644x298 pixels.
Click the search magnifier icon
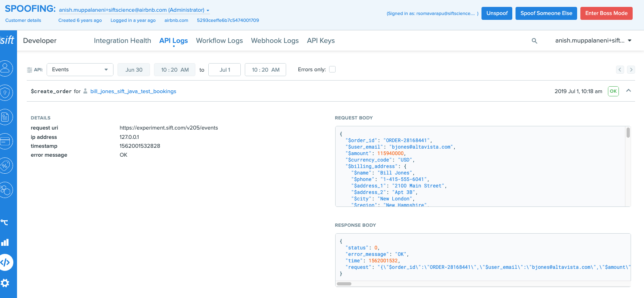pos(535,41)
